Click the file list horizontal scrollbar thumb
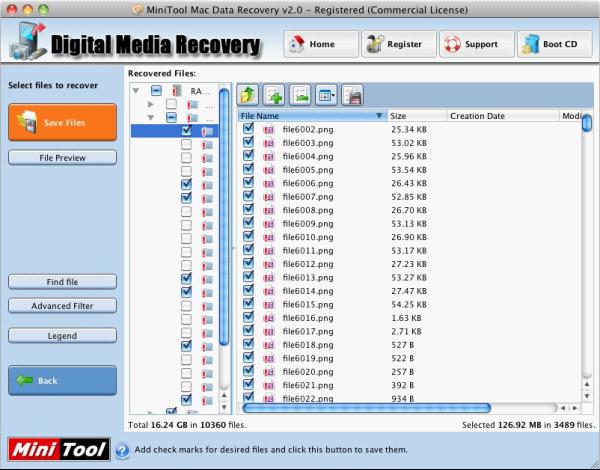The image size is (600, 470). pos(366,408)
